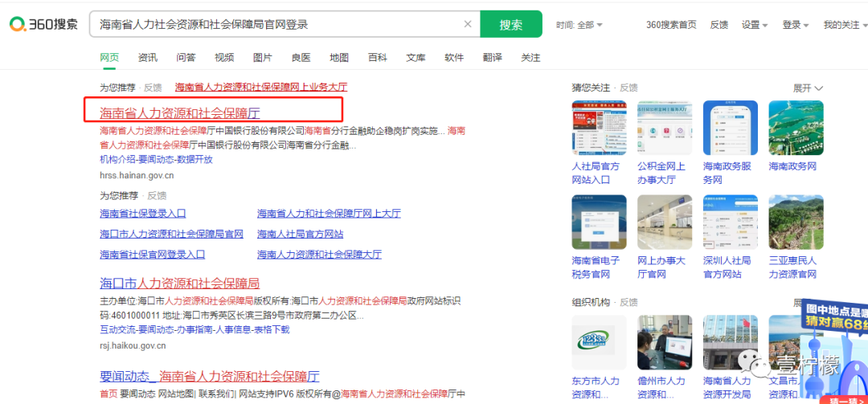The width and height of the screenshot is (868, 404).
Task: Click 要闻动态 sublink under Haikou result
Action: (x=156, y=330)
